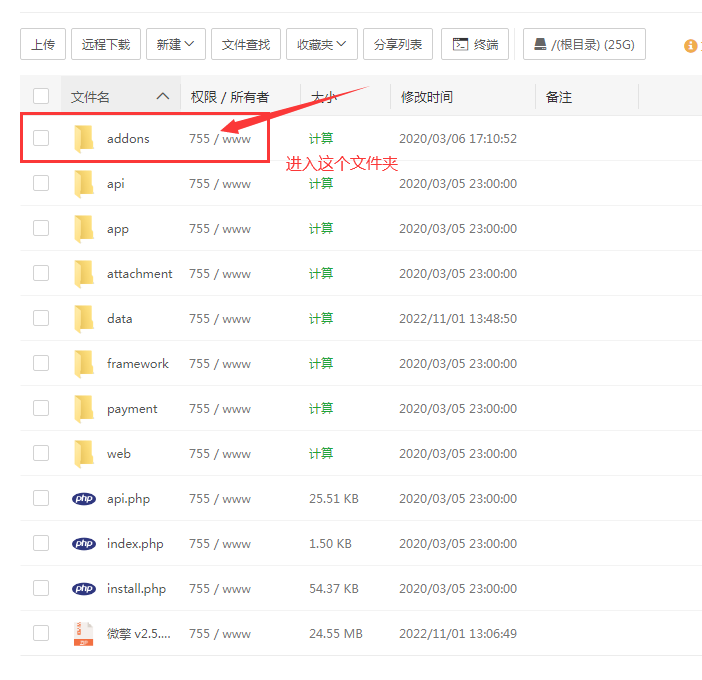Click the orange info icon at top right
Image resolution: width=702 pixels, height=680 pixels.
690,45
